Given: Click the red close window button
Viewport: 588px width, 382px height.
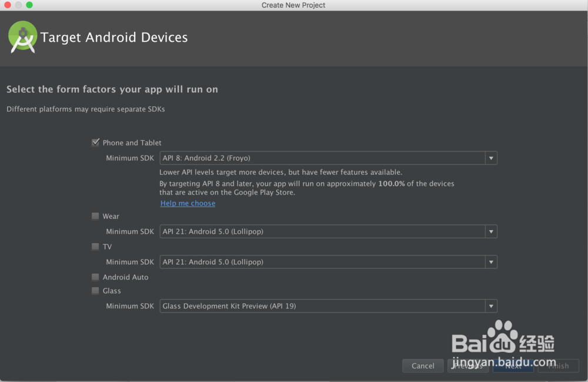Looking at the screenshot, I should click(8, 5).
